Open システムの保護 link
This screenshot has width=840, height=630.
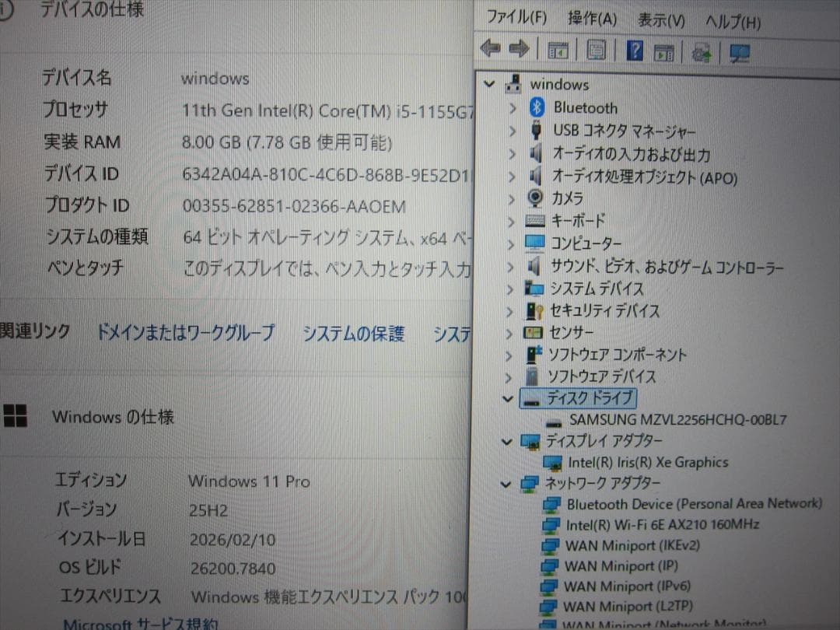(354, 334)
